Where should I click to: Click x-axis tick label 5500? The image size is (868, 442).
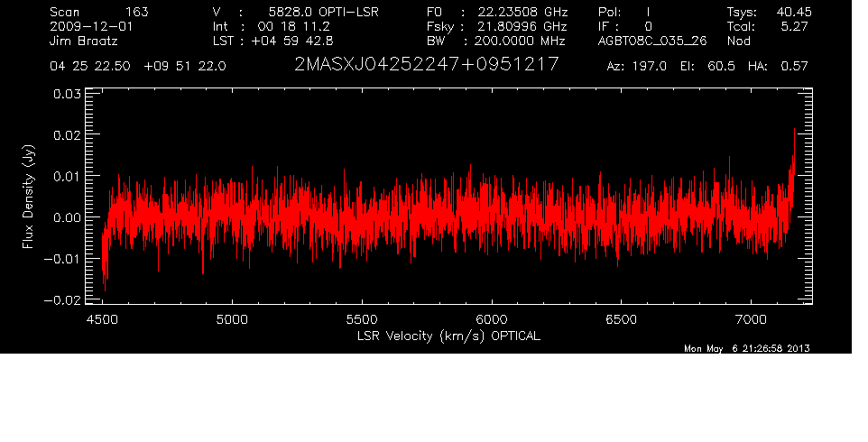point(362,320)
